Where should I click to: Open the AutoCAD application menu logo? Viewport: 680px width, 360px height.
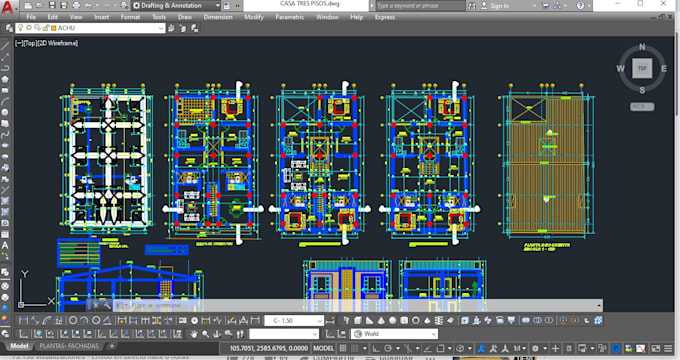(x=7, y=7)
